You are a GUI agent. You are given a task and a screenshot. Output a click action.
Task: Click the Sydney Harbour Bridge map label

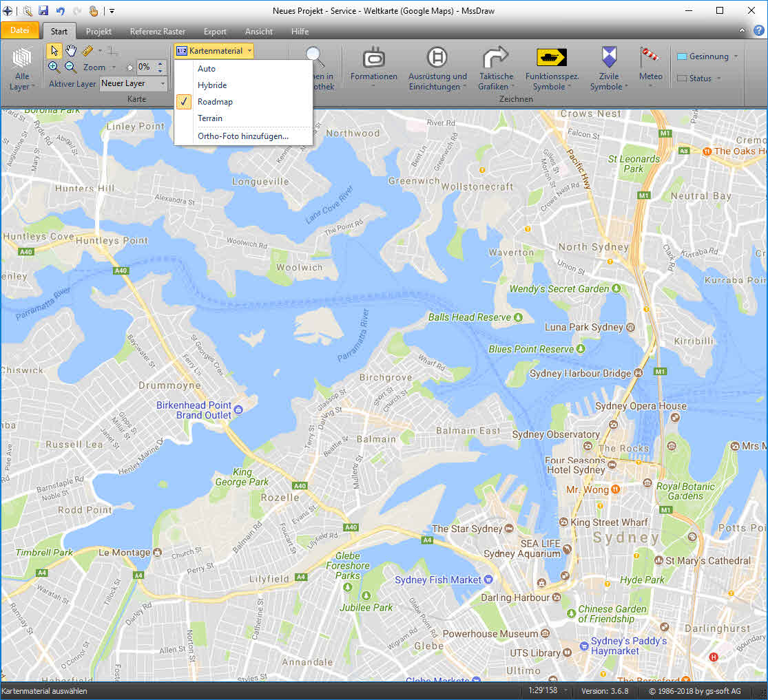tap(580, 374)
